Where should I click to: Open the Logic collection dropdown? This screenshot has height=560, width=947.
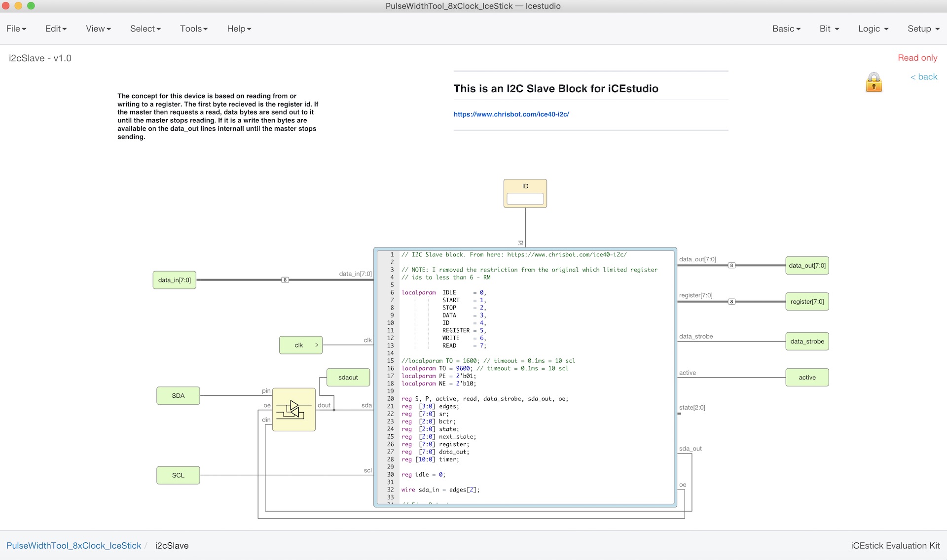873,29
